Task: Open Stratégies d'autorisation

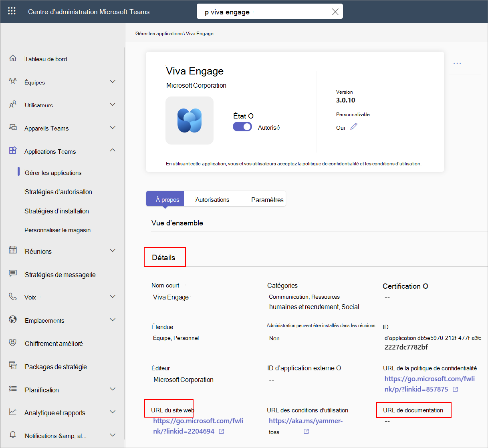Action: [58, 192]
